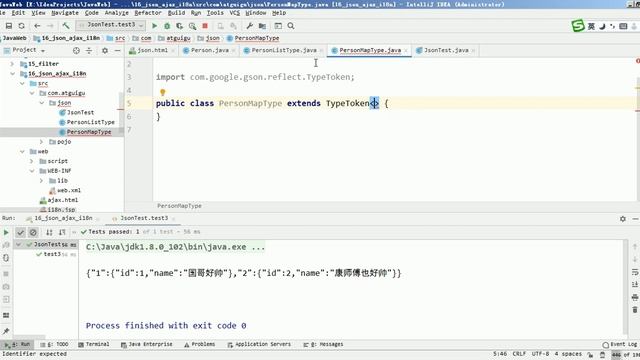
Task: Open the Edit menu
Action: [18, 13]
